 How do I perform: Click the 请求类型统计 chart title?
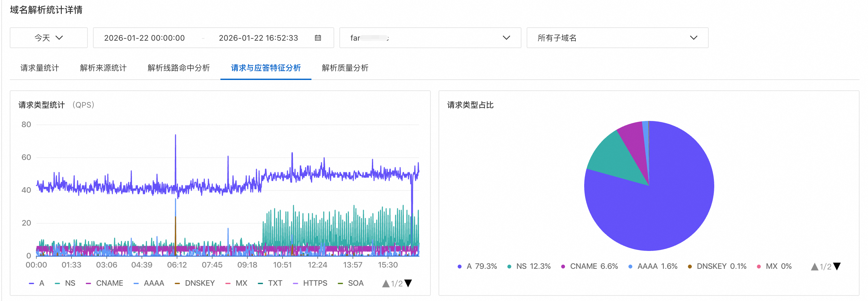41,105
